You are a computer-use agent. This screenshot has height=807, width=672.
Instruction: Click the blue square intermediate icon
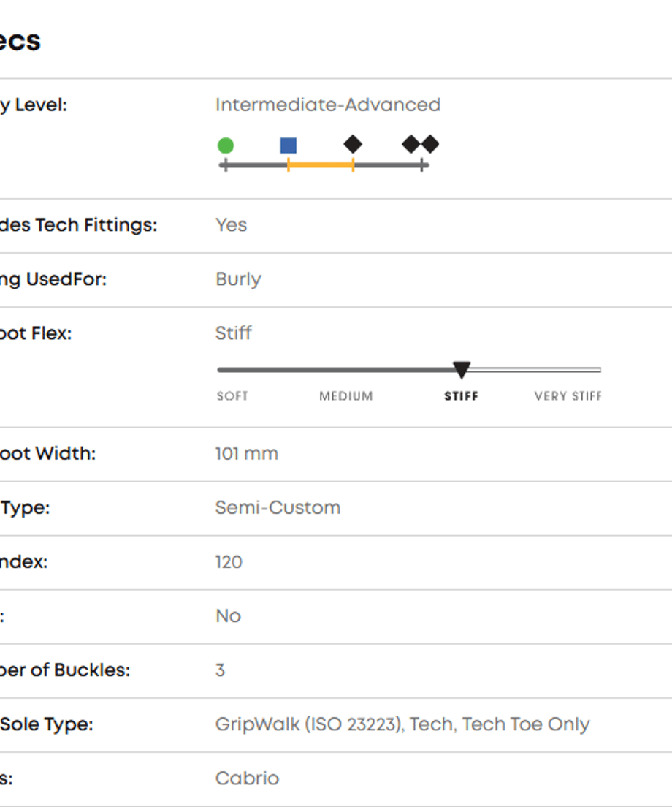pyautogui.click(x=289, y=145)
